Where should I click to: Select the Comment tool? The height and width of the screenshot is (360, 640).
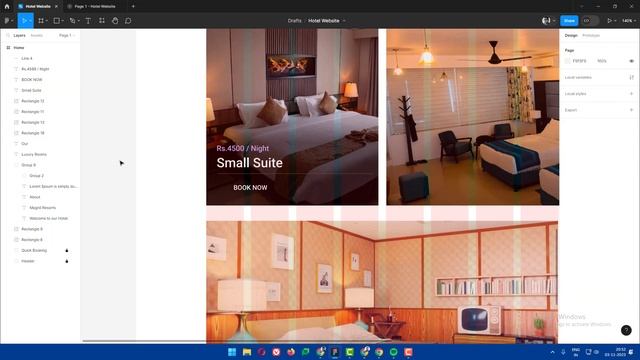pyautogui.click(x=128, y=20)
